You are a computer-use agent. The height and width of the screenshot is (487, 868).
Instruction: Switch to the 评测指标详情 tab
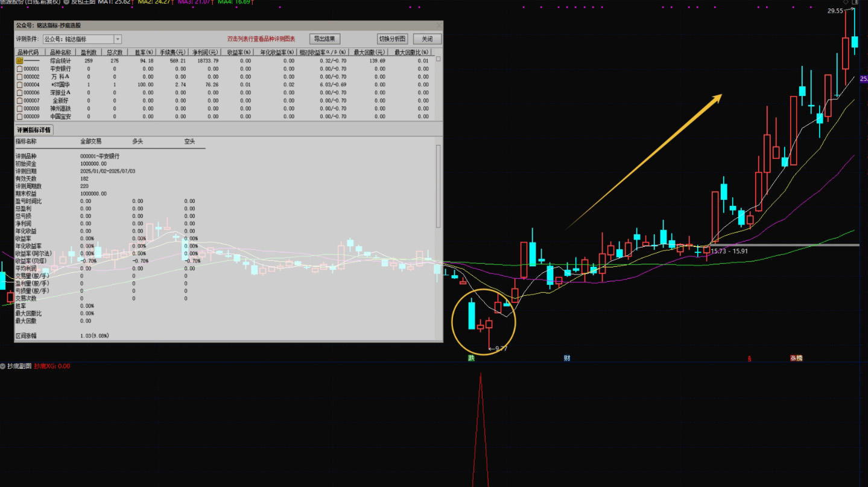pos(34,130)
